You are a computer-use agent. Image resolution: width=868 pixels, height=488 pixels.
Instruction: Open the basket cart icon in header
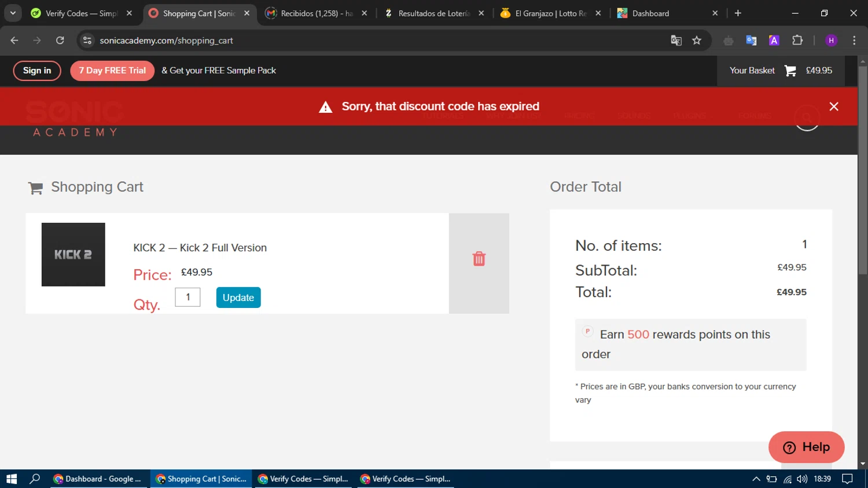click(790, 71)
